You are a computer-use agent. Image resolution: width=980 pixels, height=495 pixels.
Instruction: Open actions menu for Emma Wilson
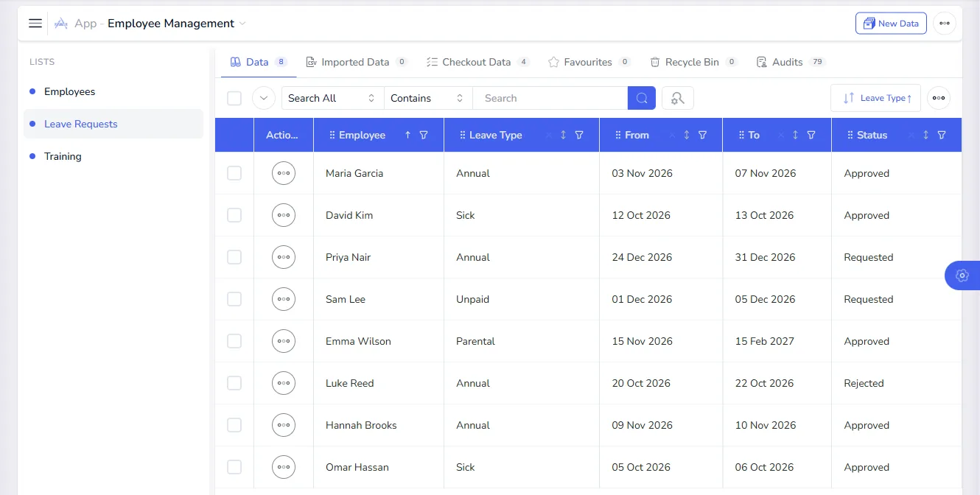click(284, 341)
